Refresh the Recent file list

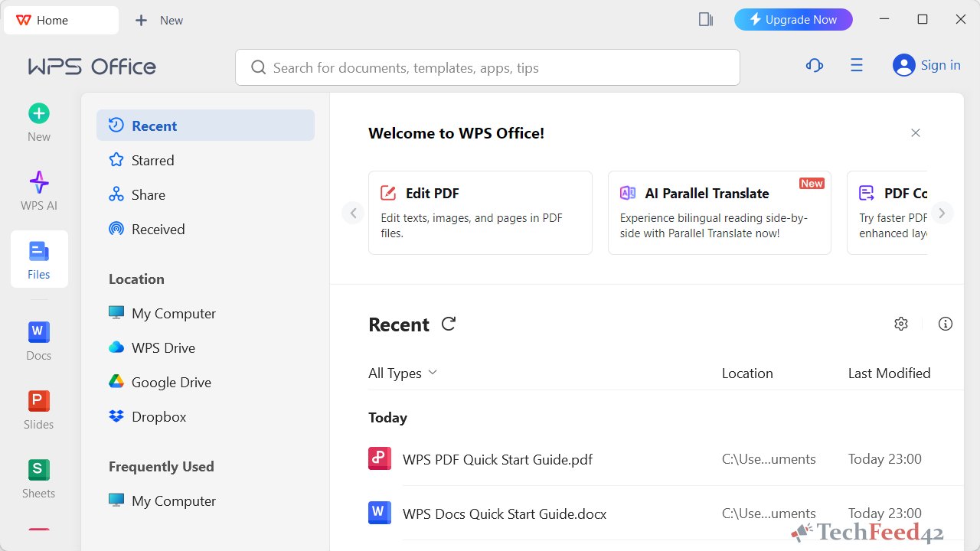click(x=449, y=324)
